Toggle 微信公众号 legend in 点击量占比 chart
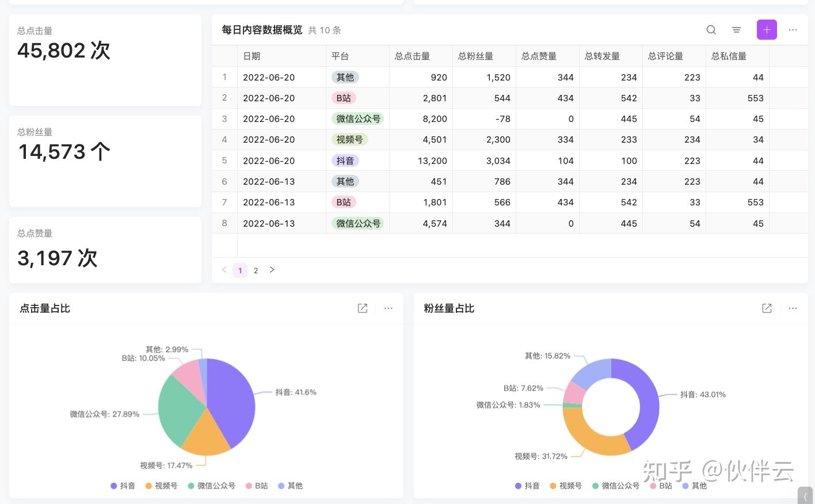The height and width of the screenshot is (504, 815). coord(211,486)
